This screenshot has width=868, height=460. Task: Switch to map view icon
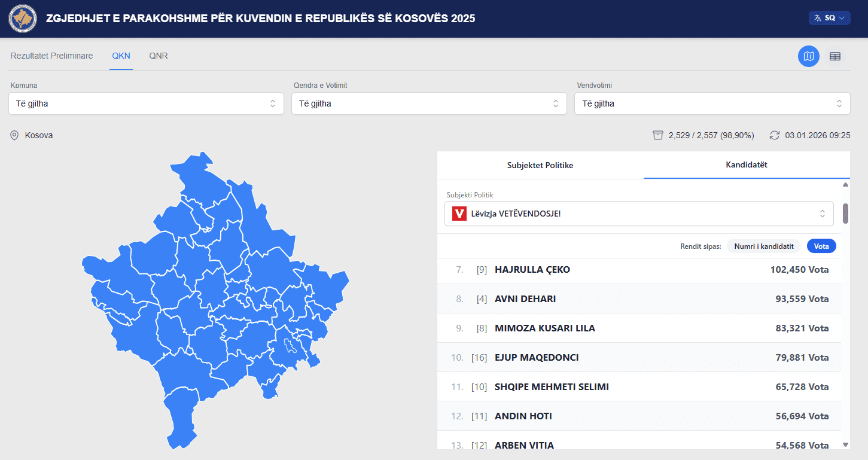809,56
